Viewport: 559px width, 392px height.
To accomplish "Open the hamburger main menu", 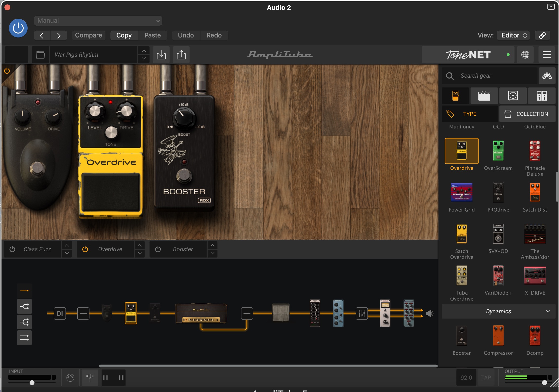I will [x=546, y=54].
